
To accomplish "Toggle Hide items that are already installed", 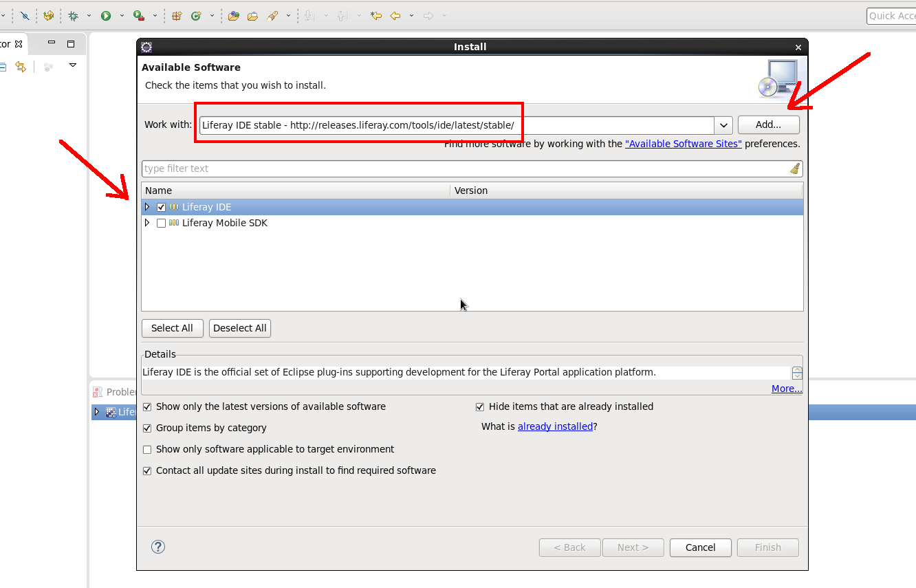I will coord(480,406).
